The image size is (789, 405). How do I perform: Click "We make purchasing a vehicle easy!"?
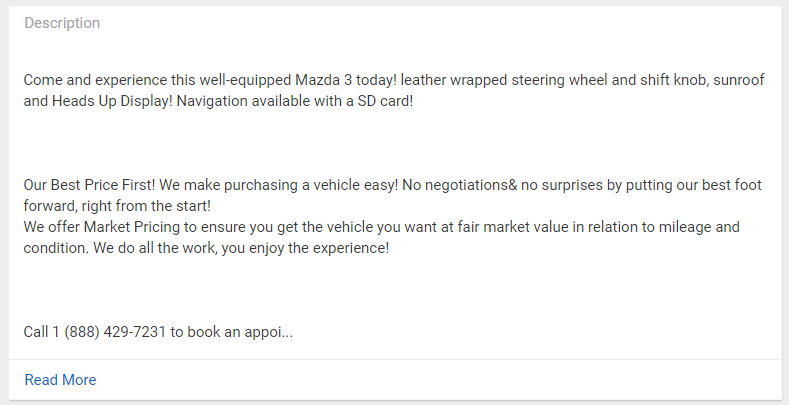[279, 185]
